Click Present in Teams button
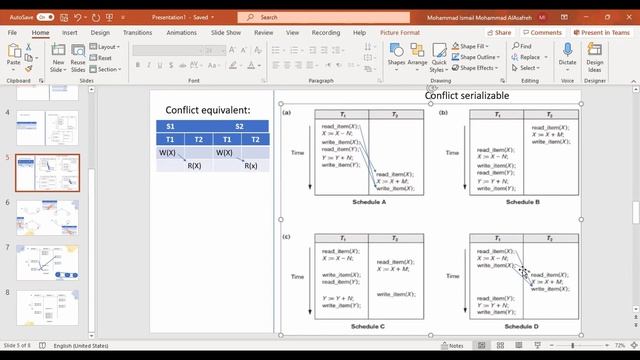 602,32
